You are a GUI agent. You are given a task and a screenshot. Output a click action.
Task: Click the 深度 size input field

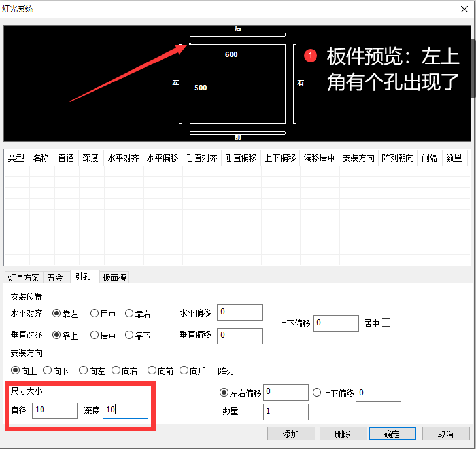(126, 410)
